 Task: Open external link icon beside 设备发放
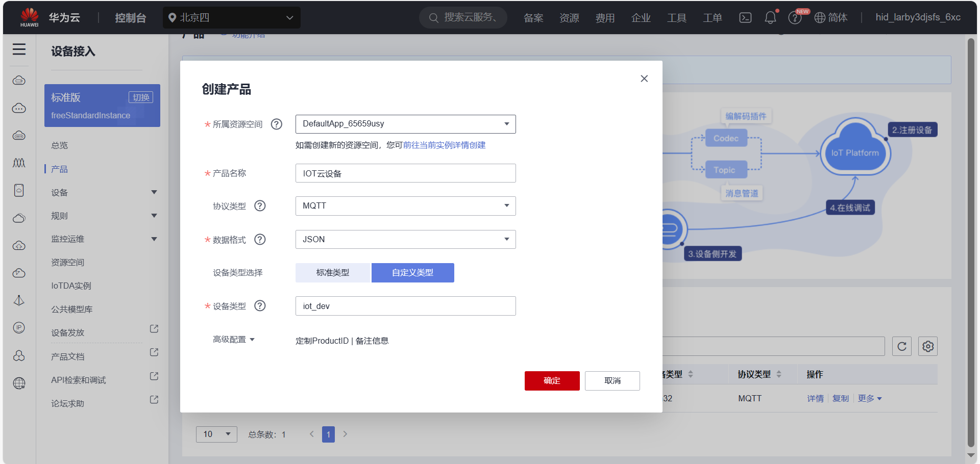click(x=154, y=329)
